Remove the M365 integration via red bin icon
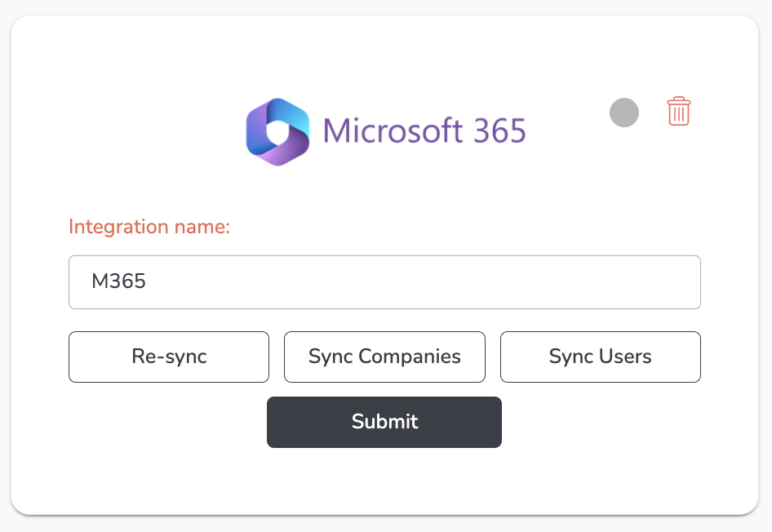Viewport: 772px width, 532px height. [x=678, y=111]
